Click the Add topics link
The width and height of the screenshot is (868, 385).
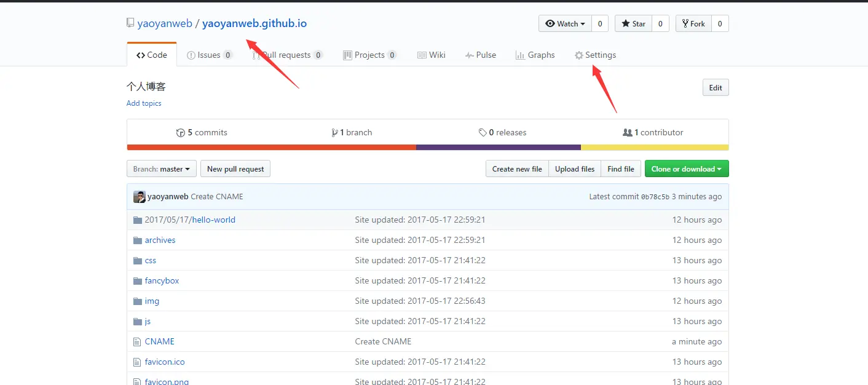[x=144, y=103]
